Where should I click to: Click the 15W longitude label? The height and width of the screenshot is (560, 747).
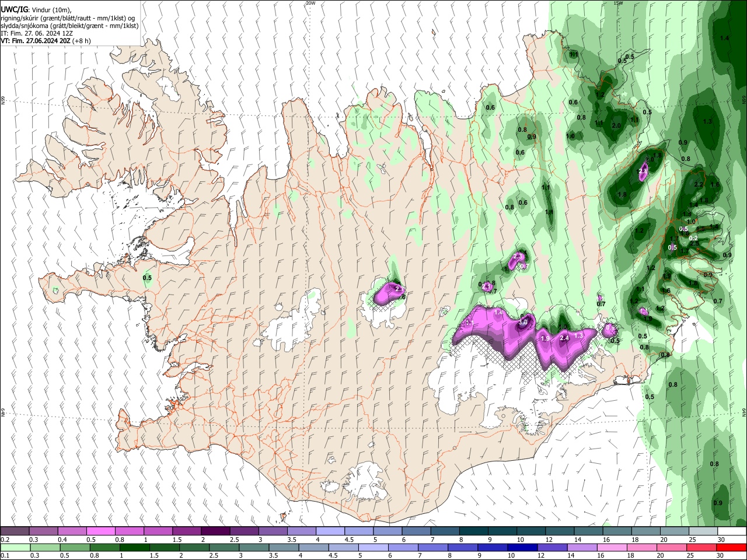tap(618, 3)
